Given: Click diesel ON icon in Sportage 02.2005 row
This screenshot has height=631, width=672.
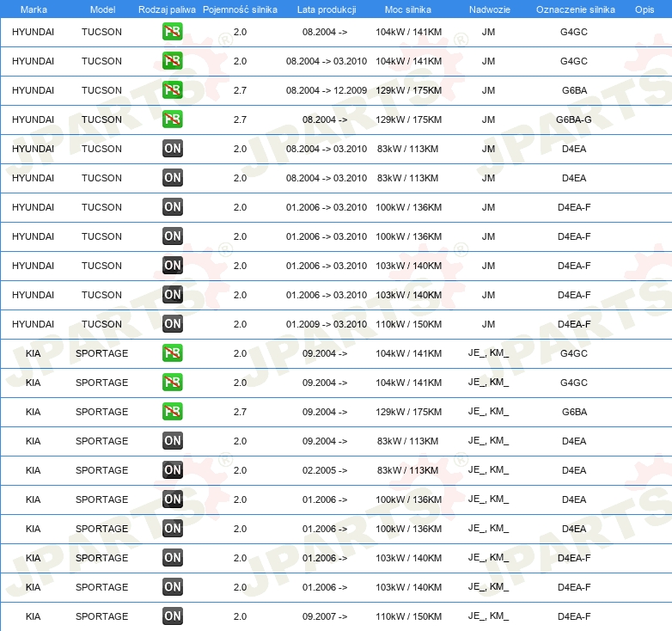Looking at the screenshot, I should click(172, 470).
